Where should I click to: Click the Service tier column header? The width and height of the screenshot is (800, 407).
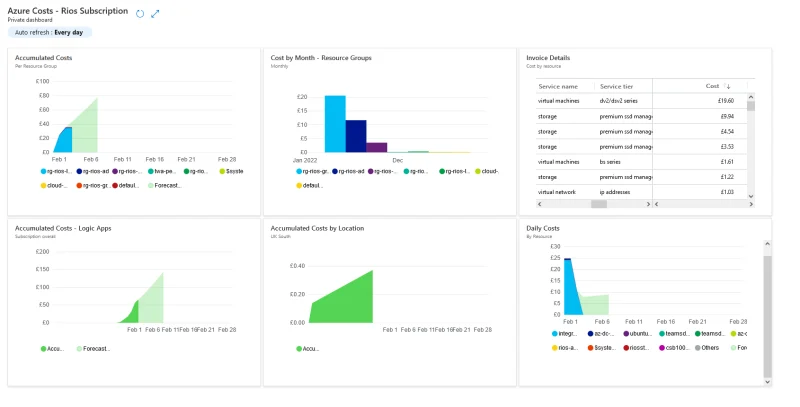616,86
